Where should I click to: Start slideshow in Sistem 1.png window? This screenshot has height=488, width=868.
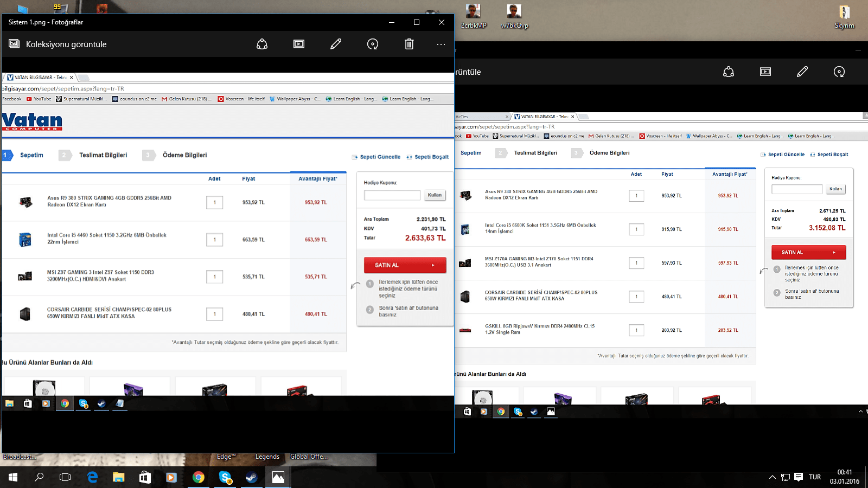point(299,44)
